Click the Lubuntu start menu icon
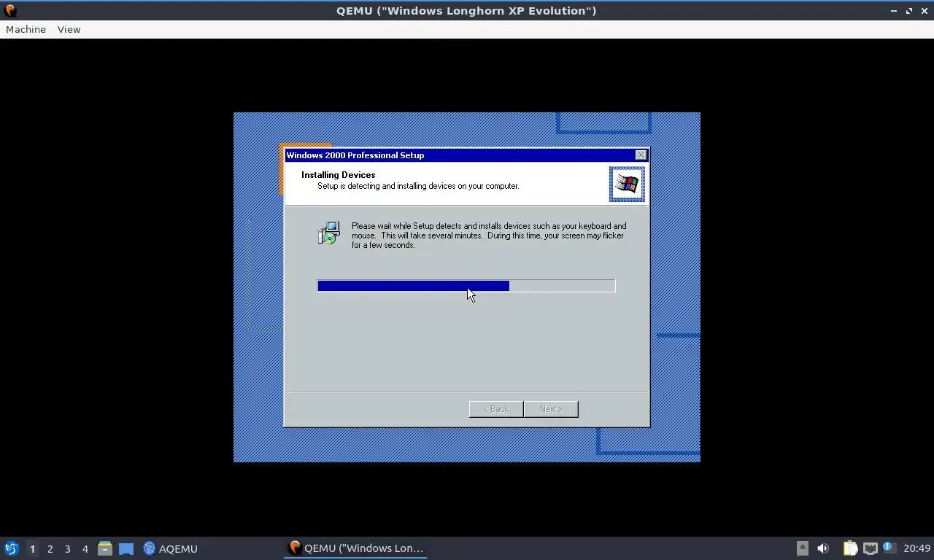934x560 pixels. (x=11, y=548)
